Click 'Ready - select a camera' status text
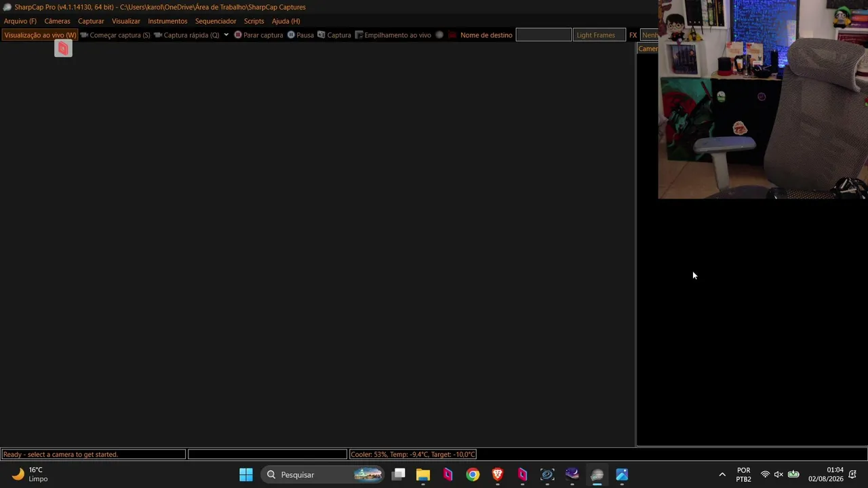The height and width of the screenshot is (488, 868). (x=60, y=455)
